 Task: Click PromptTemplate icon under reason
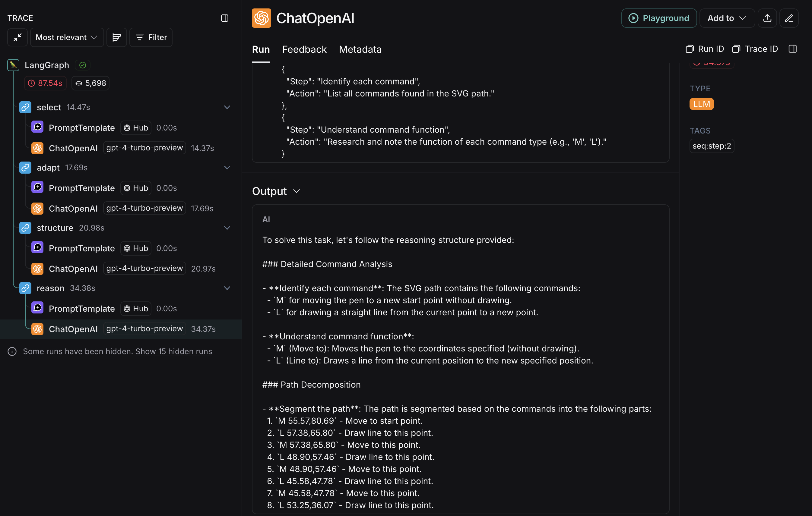click(x=37, y=308)
